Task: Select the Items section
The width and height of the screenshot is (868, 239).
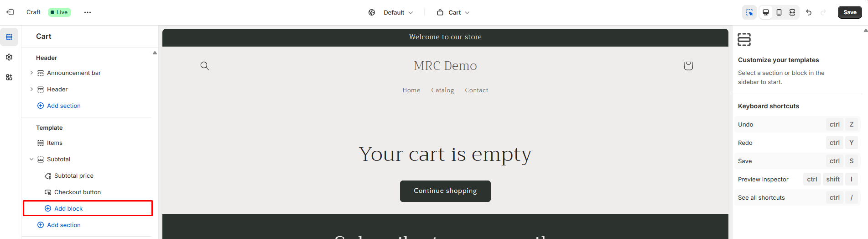Action: [x=55, y=143]
